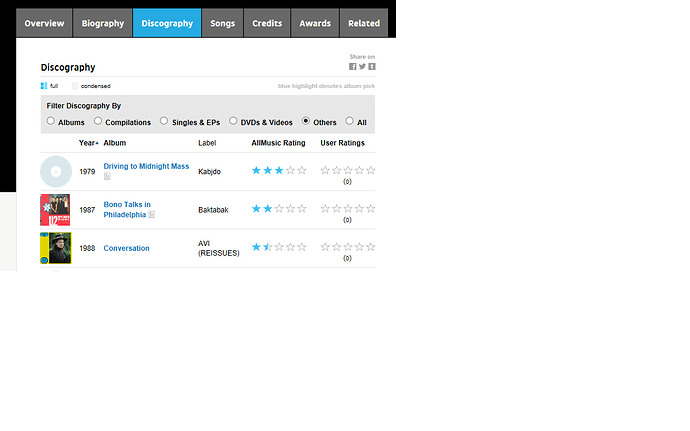Click AllMusic star rating for Driving to Midnight Mass

[279, 170]
